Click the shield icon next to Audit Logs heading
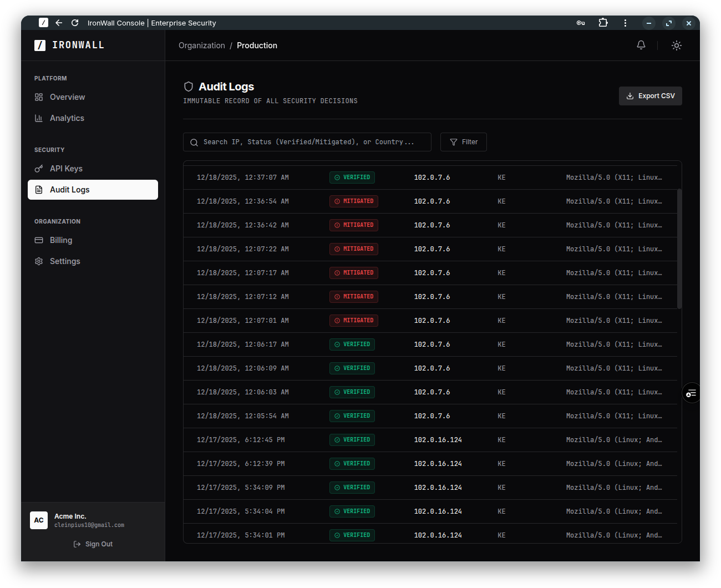The height and width of the screenshot is (588, 721). (x=189, y=87)
